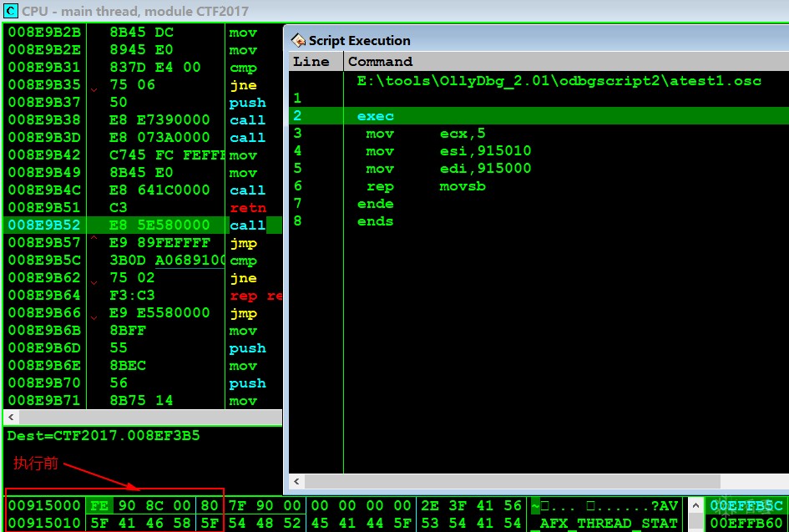The width and height of the screenshot is (789, 532).
Task: Select disassembly row at address 008E9B2E
Action: pyautogui.click(x=143, y=50)
